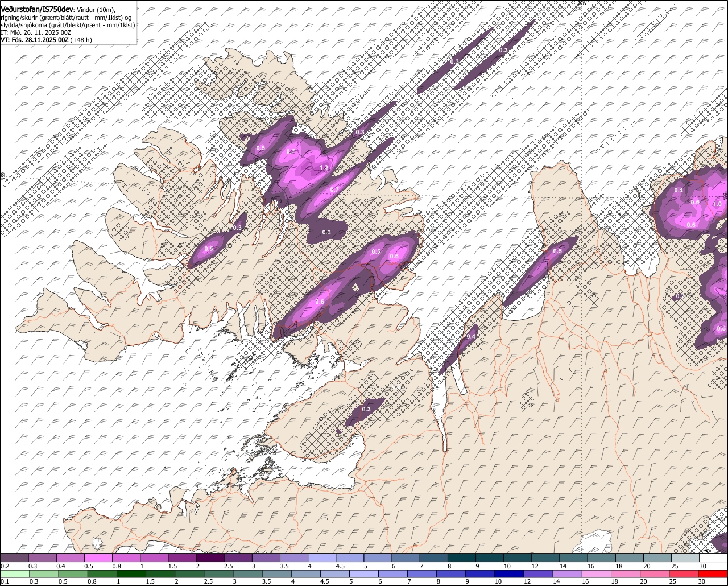
Task: Pick the bright pink 0.5 snow-scale swatch
Action: coord(98,558)
